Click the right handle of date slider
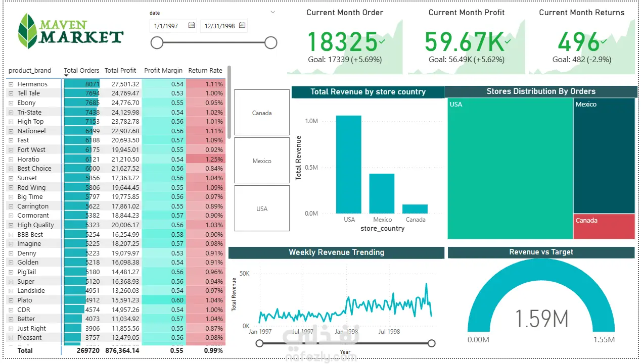Viewport: 642px width, 364px height. click(x=271, y=43)
